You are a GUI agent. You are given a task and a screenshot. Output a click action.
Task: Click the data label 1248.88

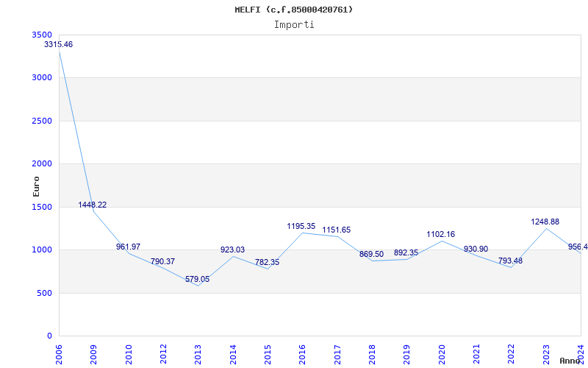coord(545,222)
